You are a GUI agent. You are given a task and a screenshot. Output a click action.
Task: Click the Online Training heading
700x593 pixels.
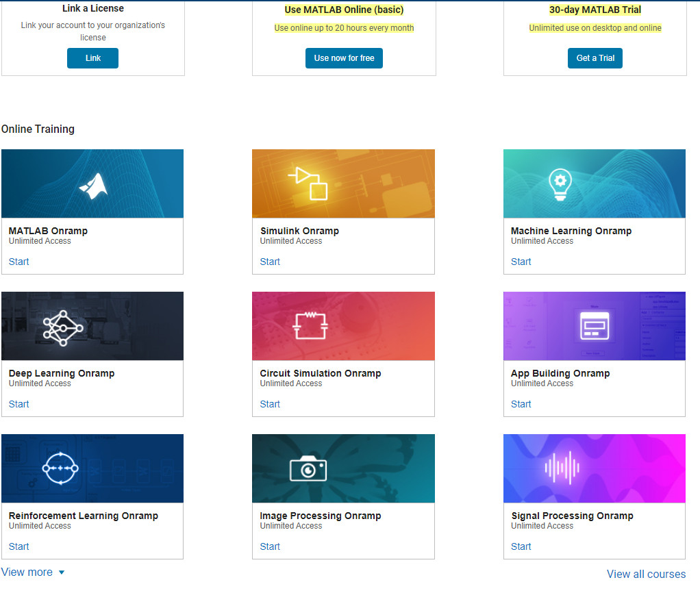point(38,129)
